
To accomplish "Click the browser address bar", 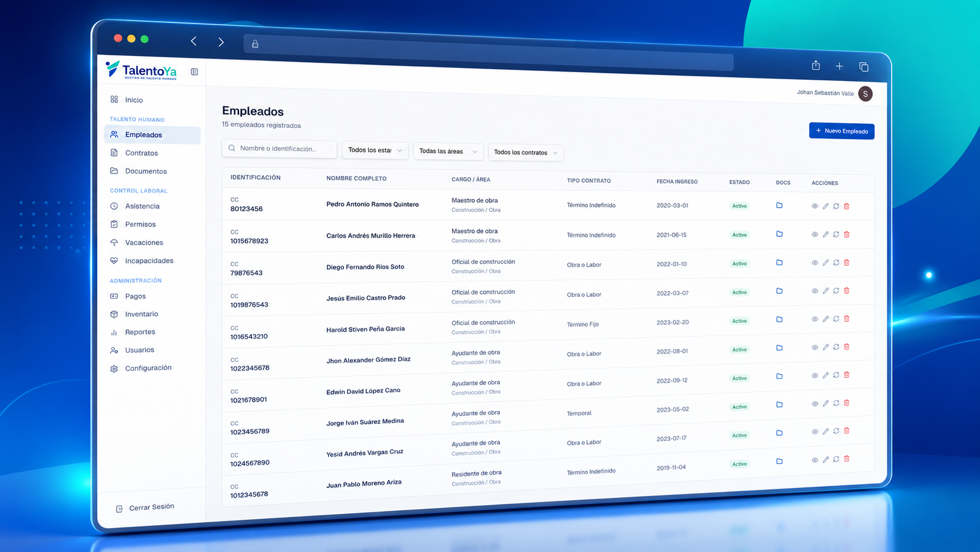I will (488, 53).
